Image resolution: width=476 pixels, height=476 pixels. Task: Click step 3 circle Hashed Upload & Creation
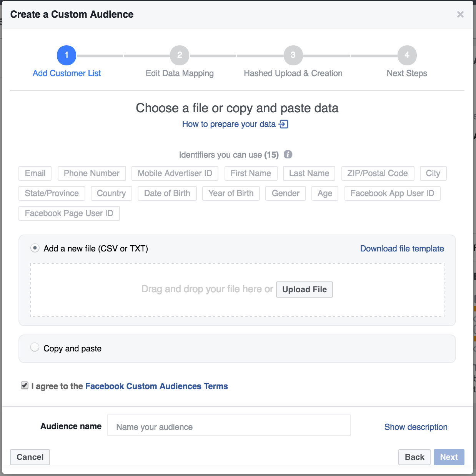tap(293, 55)
